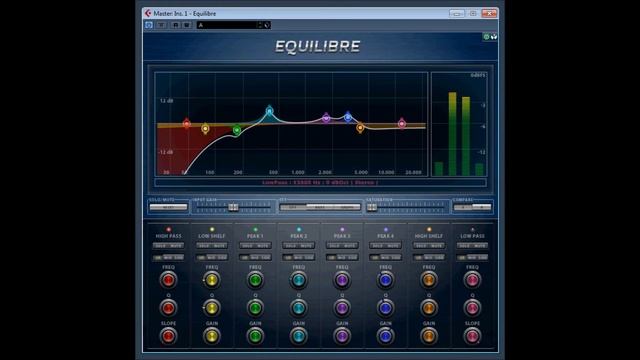Click the white icon right of the green settings icon
Screen dimensions: 640x360
[x=494, y=37]
